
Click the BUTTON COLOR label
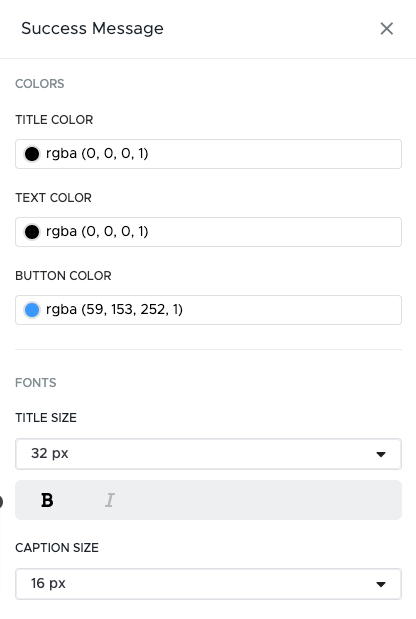pyautogui.click(x=63, y=276)
